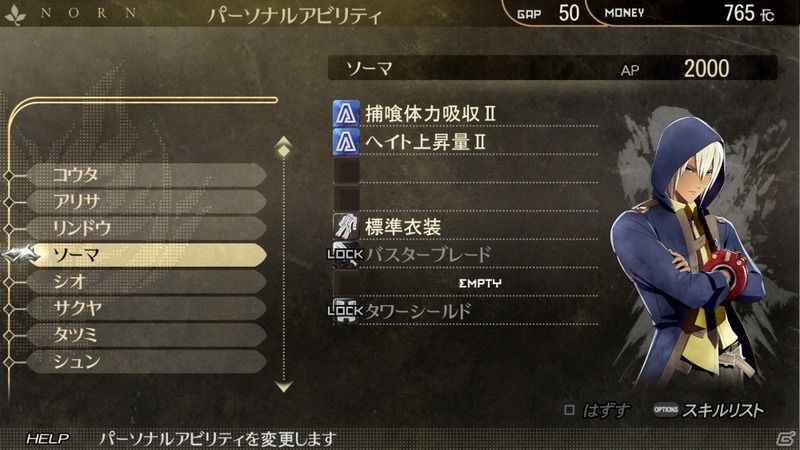Image resolution: width=800 pixels, height=450 pixels.
Task: Select the costume icon next to 標準衣装
Action: pyautogui.click(x=346, y=227)
